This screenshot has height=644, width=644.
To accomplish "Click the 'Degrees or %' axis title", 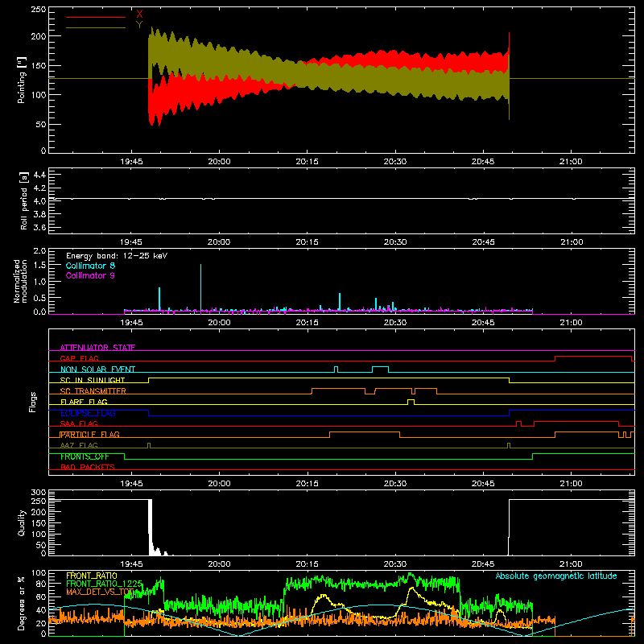I will (22, 603).
